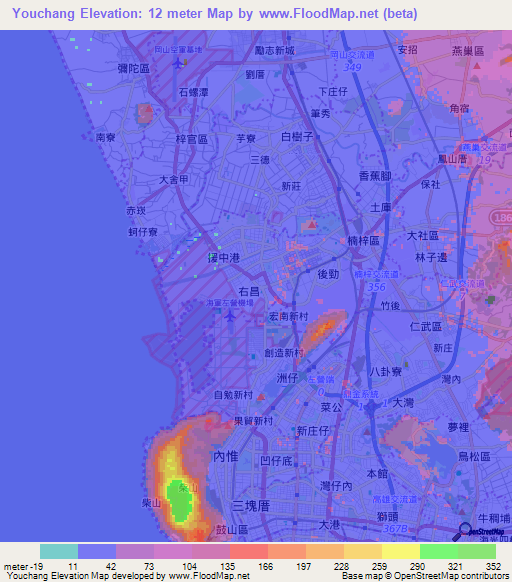
Task: Click the 石螺潭 place label
Action: [x=193, y=92]
